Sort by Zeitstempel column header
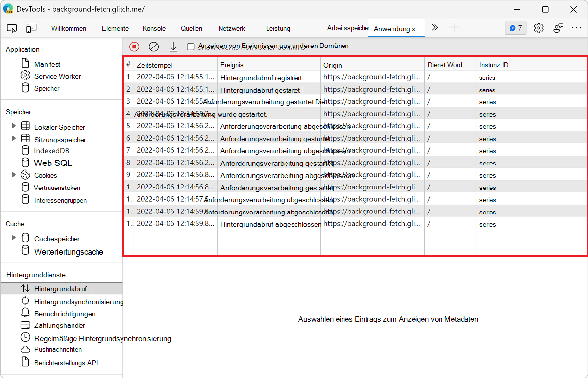Viewport: 588px width, 378px height. tap(175, 65)
